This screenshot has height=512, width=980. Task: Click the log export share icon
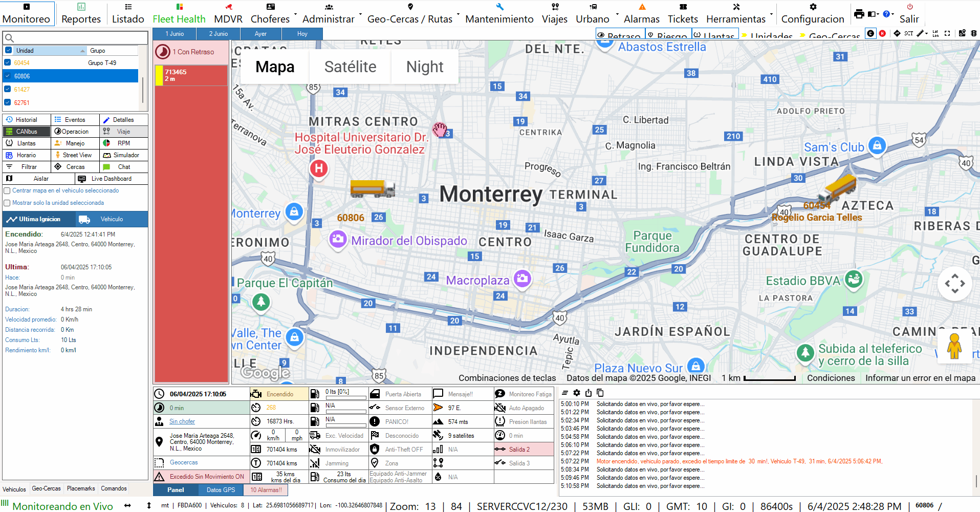[x=589, y=393]
